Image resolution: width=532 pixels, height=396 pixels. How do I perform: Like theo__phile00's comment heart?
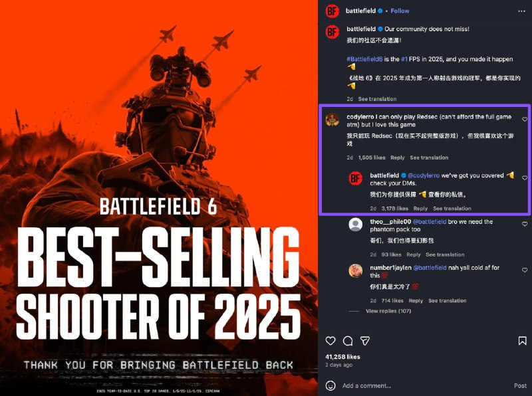coord(525,224)
